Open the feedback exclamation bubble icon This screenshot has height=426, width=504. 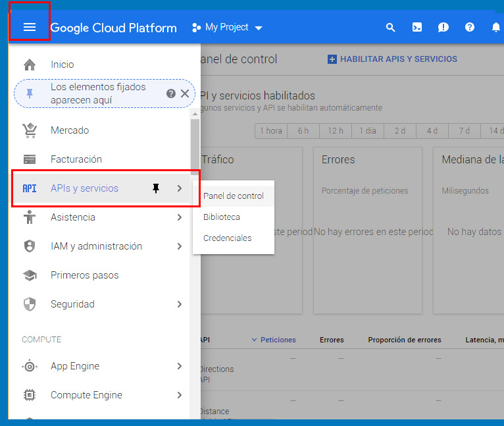443,28
